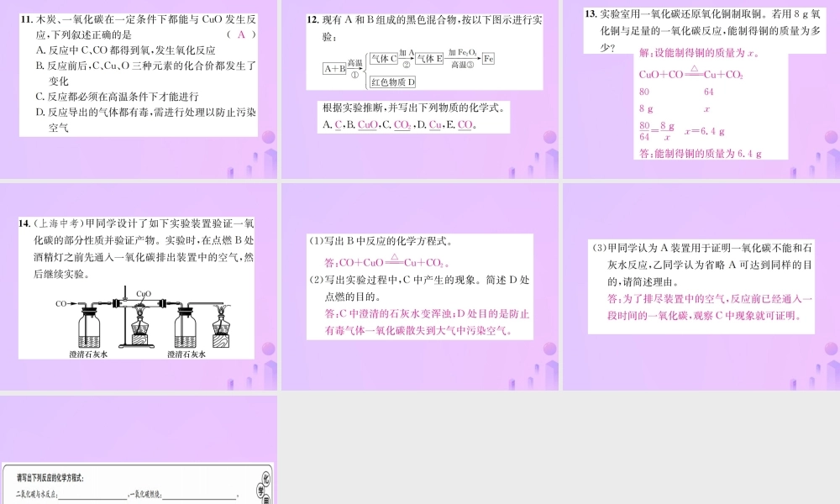Select option 'B. 反应前后,C、Cu、O三种元素' in question 11
Viewport: 840px width, 504px height.
[145, 73]
